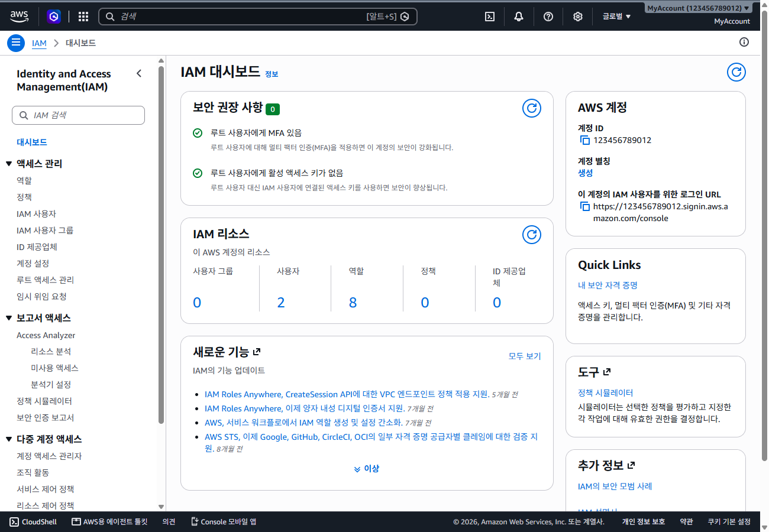Open the services grid menu icon

83,17
